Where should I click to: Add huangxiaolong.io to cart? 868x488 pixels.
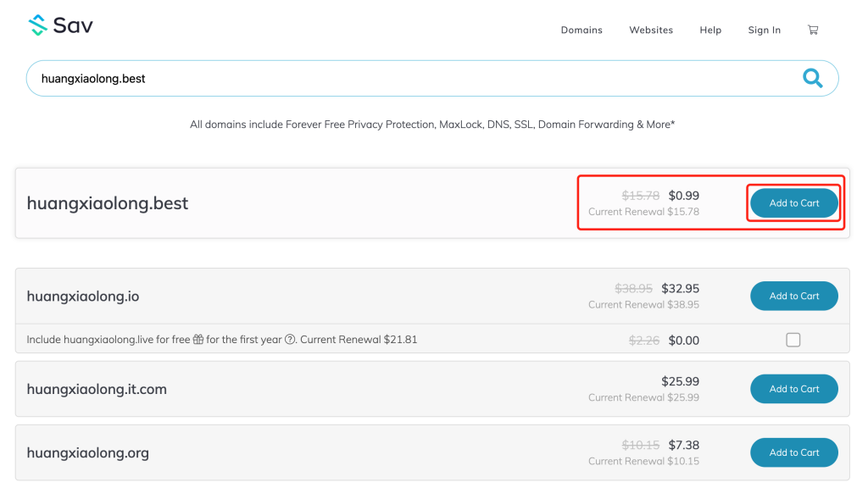tap(794, 296)
